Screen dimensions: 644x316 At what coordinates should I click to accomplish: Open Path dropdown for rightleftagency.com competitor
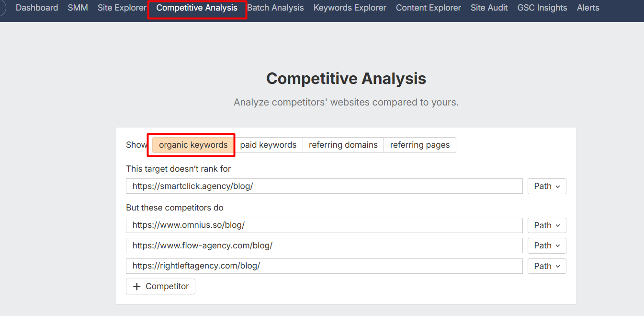point(547,266)
